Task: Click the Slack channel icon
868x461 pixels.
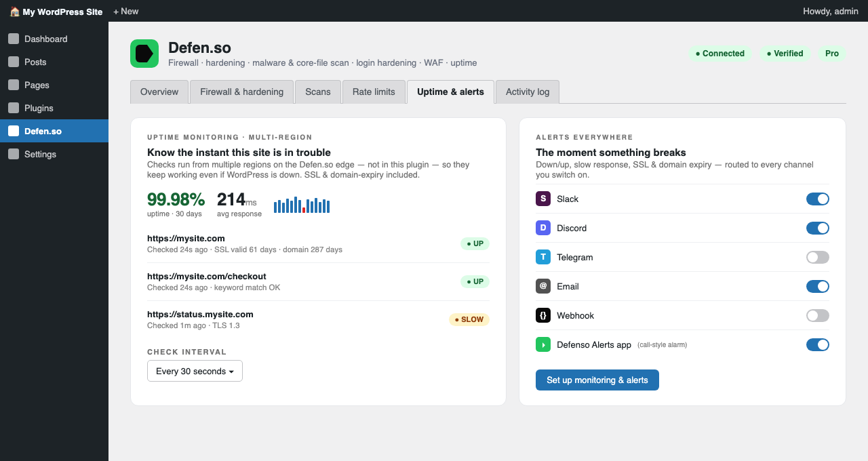Action: point(542,199)
